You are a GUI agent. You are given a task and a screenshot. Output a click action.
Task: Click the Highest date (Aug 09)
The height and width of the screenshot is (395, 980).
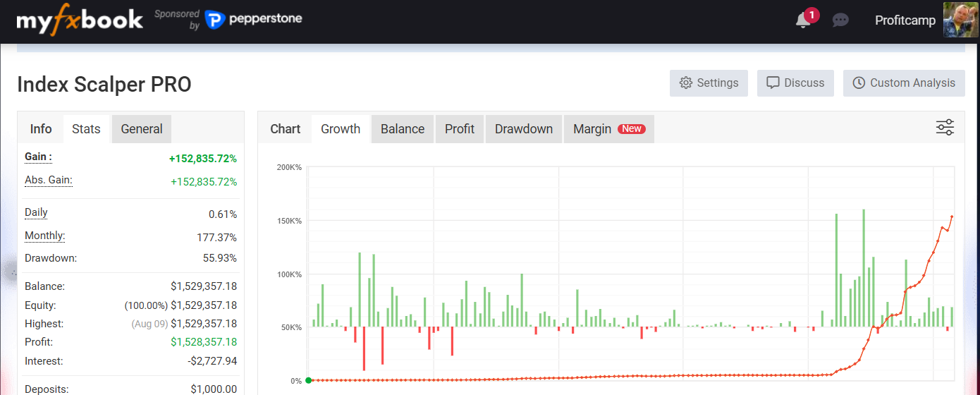pyautogui.click(x=148, y=324)
